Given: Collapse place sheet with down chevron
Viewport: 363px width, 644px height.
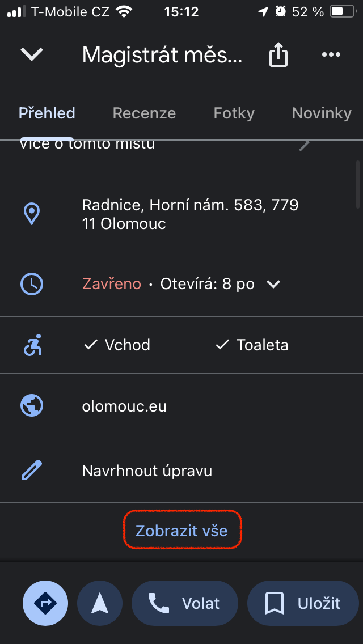Looking at the screenshot, I should (x=32, y=54).
